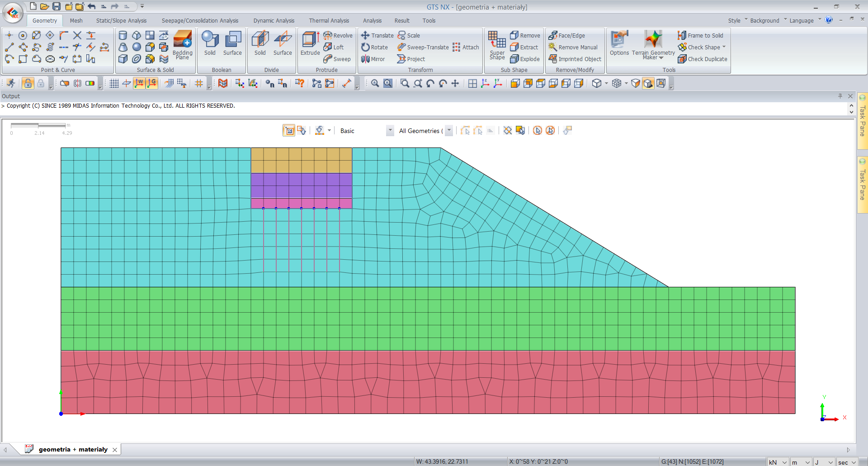
Task: Click the Open folder icon
Action: coord(44,6)
